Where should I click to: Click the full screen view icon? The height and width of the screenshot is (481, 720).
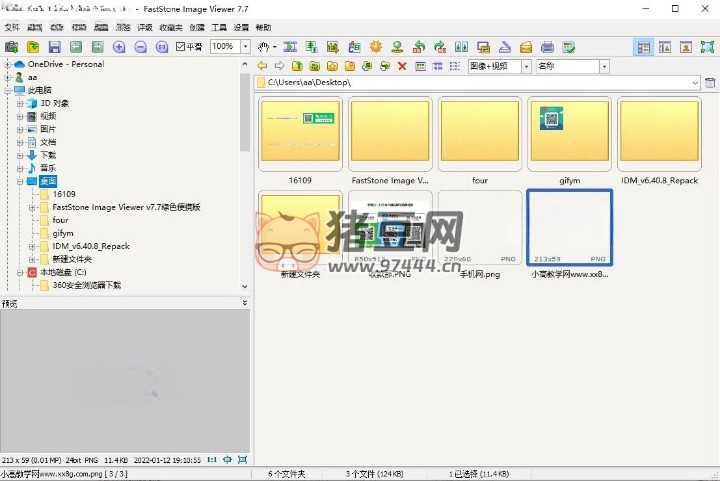point(709,47)
